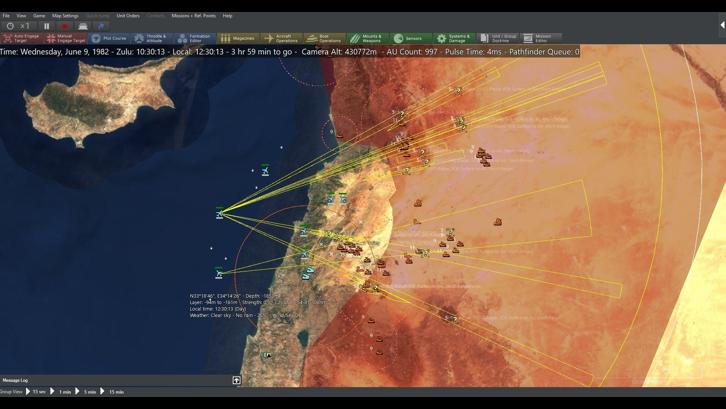Screen dimensions: 726x409
Task: Open the Unit Orders menu
Action: coord(128,16)
